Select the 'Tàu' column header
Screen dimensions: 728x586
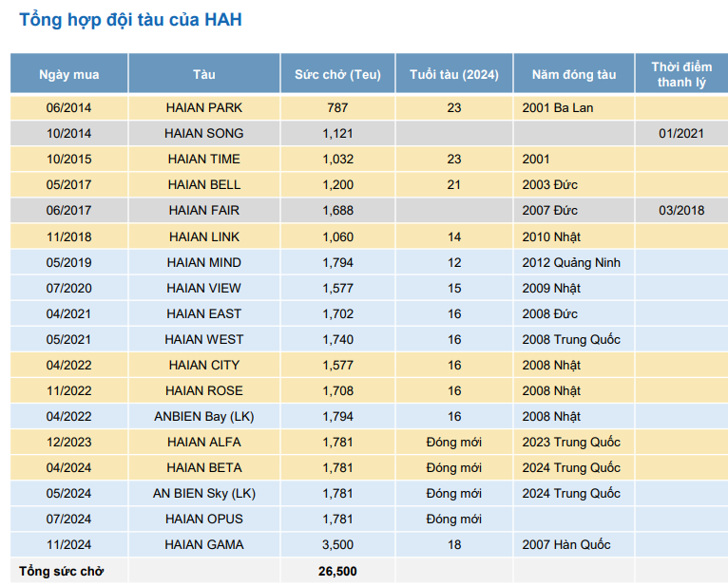204,74
